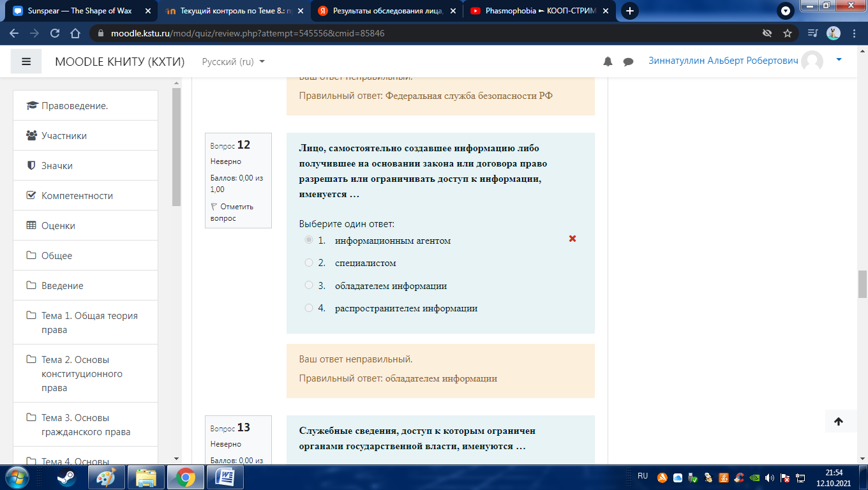Click the scroll-to-top arrow button

click(839, 421)
